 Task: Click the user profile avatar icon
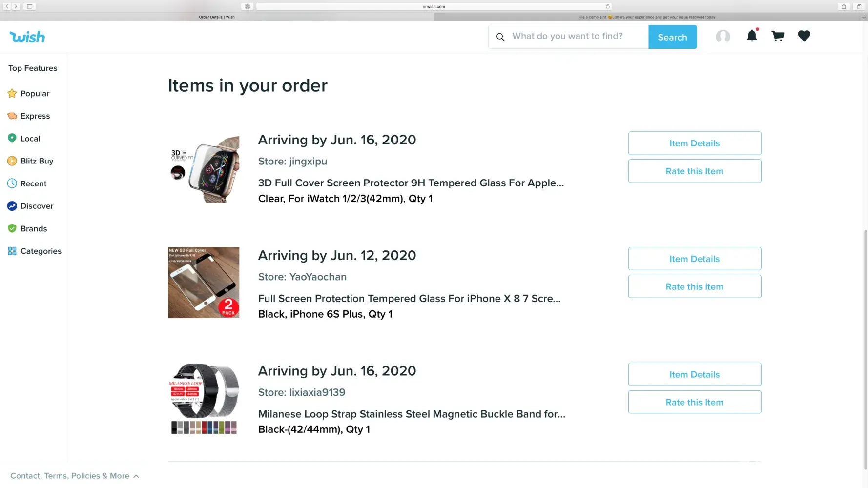pos(723,37)
